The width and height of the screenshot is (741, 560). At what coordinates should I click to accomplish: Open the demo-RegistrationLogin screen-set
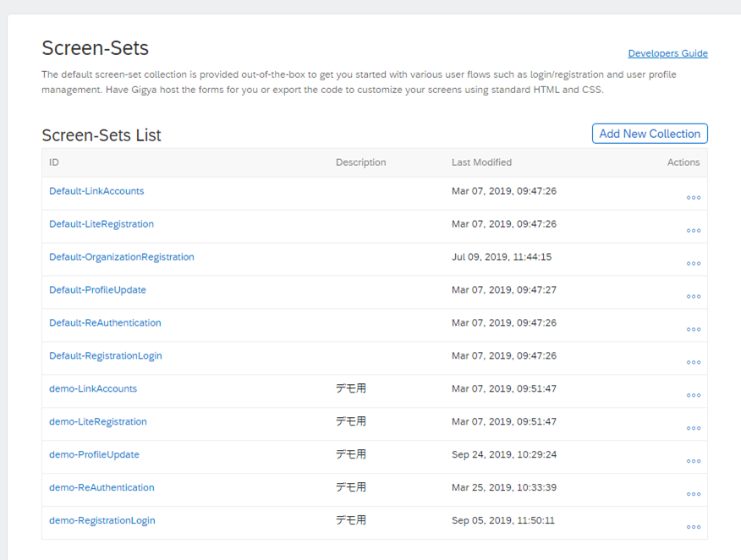[x=102, y=520]
